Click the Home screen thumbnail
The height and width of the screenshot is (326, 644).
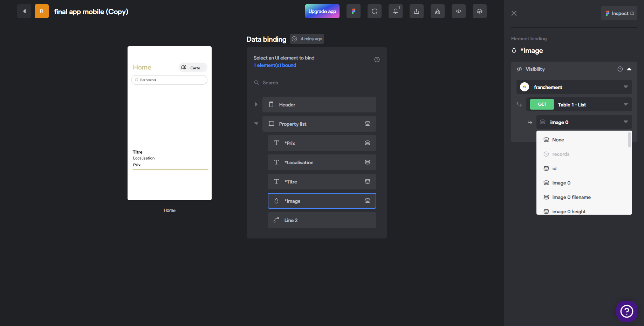coord(170,123)
